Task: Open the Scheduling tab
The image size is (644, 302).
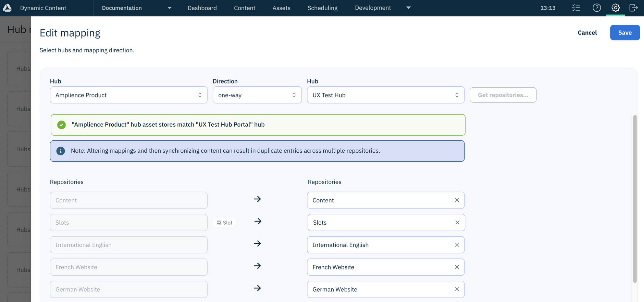Action: click(322, 8)
